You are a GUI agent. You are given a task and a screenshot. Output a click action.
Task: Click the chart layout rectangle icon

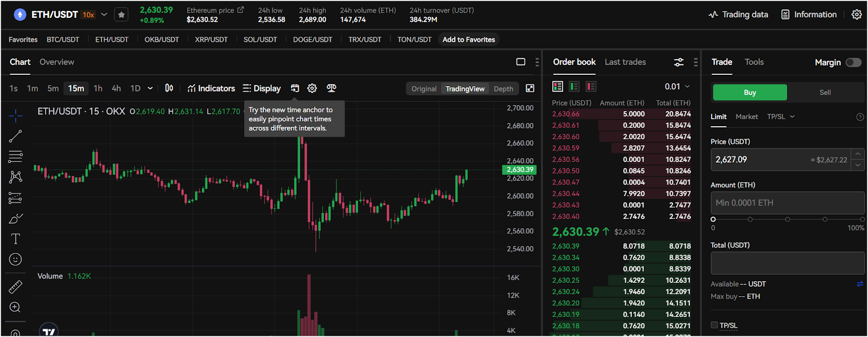[x=521, y=62]
